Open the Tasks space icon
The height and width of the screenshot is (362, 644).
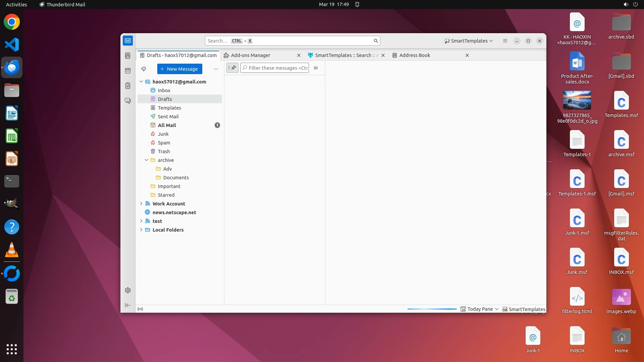click(x=128, y=86)
